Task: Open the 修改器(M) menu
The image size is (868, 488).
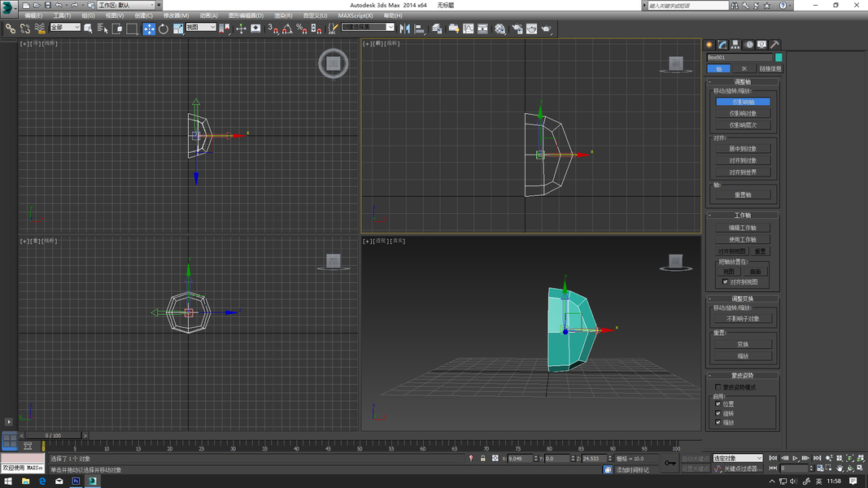Action: point(176,15)
